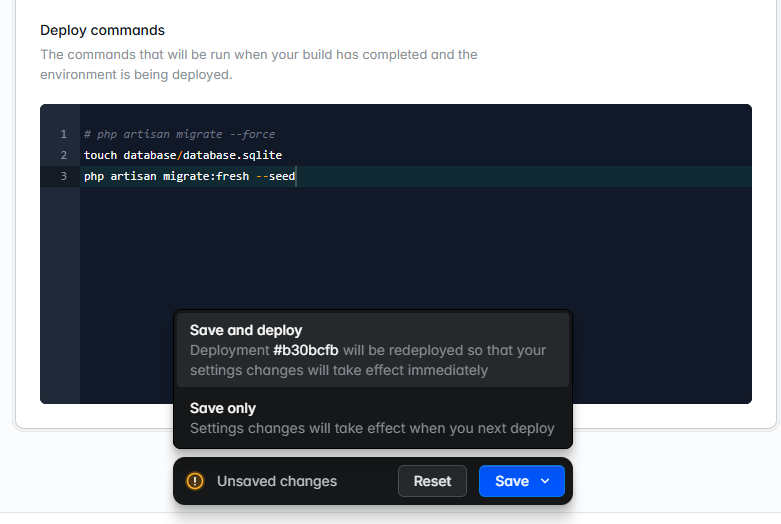The height and width of the screenshot is (524, 781).
Task: Click the touch database.sqlite command line
Action: click(x=183, y=155)
